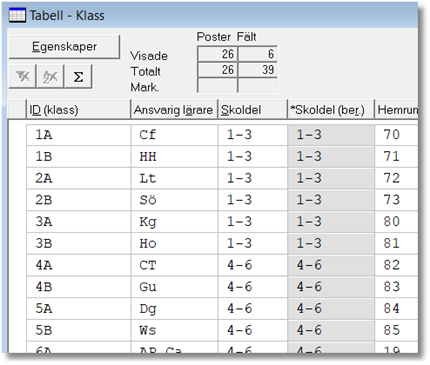Click the Skoldel cell for class 4A
This screenshot has height=365, width=430.
[x=252, y=265]
